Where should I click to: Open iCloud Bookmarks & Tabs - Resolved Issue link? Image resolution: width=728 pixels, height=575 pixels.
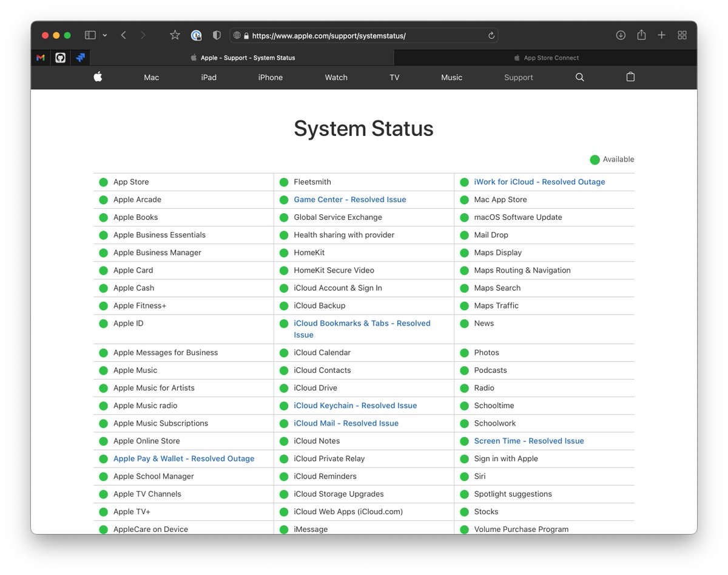(362, 328)
